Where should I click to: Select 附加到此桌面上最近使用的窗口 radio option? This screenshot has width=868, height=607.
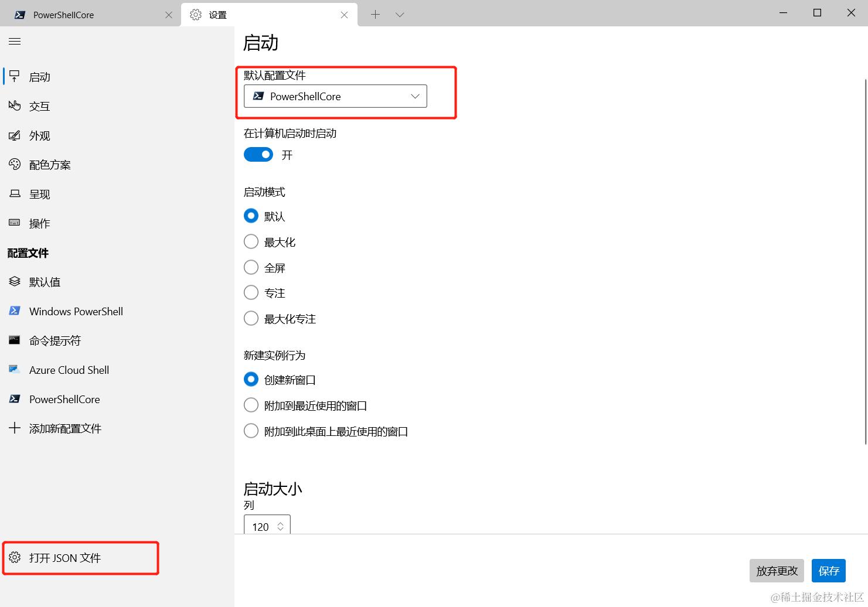pos(251,431)
